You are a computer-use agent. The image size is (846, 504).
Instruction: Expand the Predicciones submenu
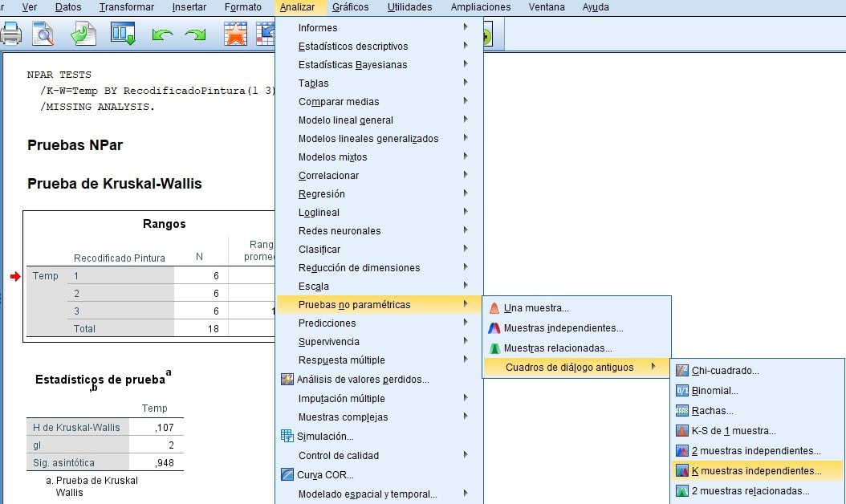click(x=379, y=323)
